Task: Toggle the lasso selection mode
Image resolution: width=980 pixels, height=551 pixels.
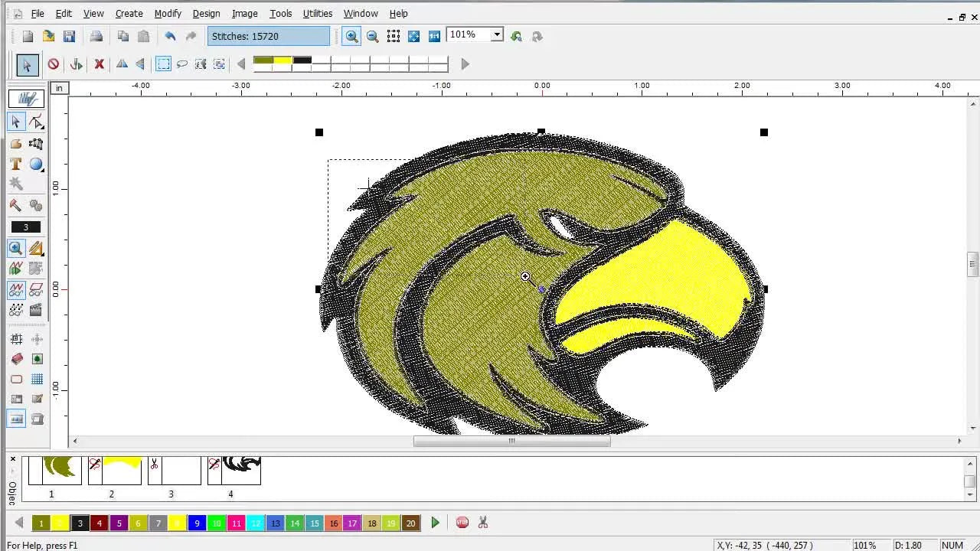Action: pos(182,64)
